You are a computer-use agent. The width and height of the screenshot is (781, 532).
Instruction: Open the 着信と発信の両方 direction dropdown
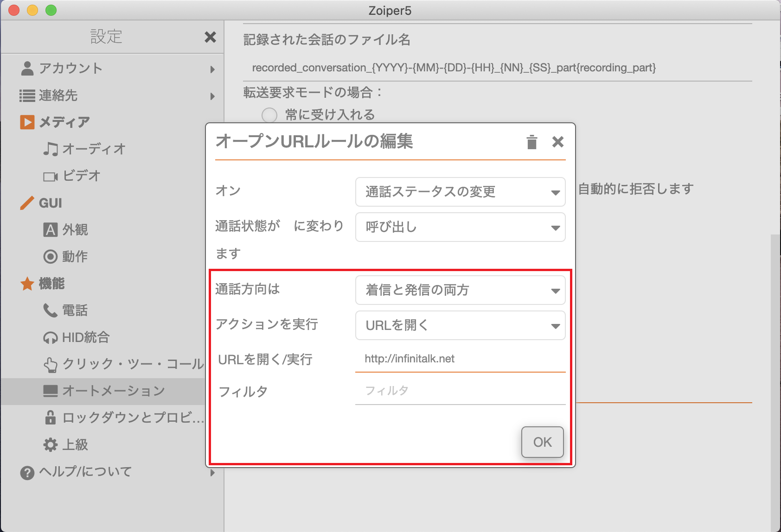[x=460, y=290]
